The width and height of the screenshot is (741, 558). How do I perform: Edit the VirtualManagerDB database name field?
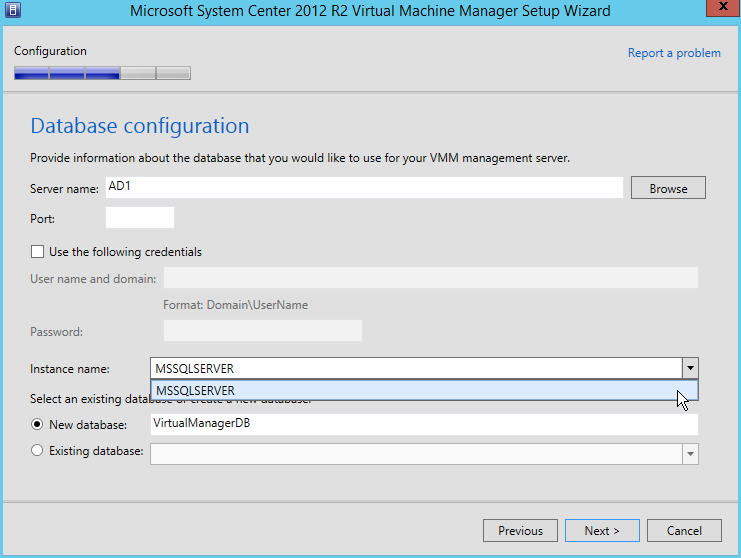[x=423, y=424]
